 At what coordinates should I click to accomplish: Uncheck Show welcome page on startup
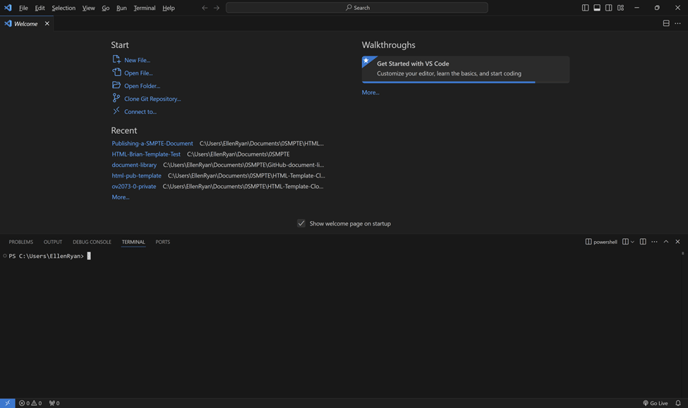(x=301, y=224)
